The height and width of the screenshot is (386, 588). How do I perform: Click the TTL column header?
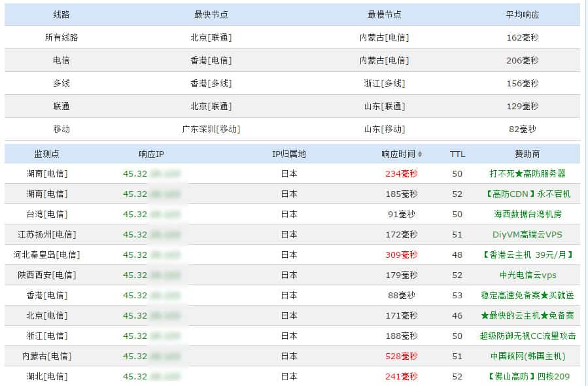(x=457, y=154)
